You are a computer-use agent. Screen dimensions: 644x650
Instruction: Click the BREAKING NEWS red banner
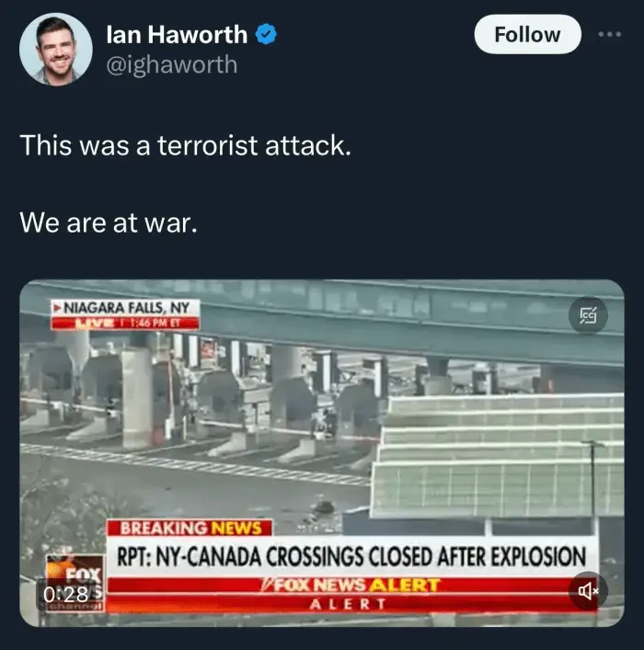tap(190, 528)
